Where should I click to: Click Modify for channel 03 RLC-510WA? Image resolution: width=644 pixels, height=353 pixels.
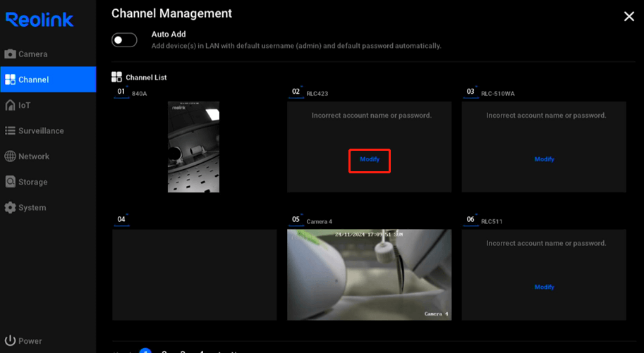point(545,159)
